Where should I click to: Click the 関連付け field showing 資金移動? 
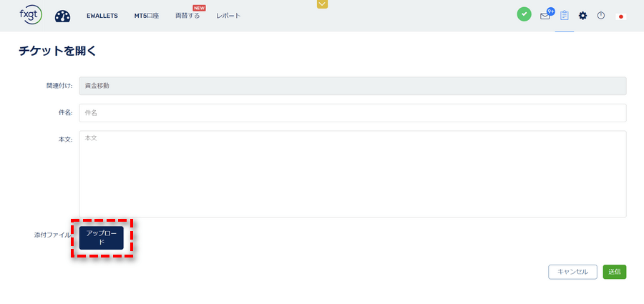(x=353, y=86)
